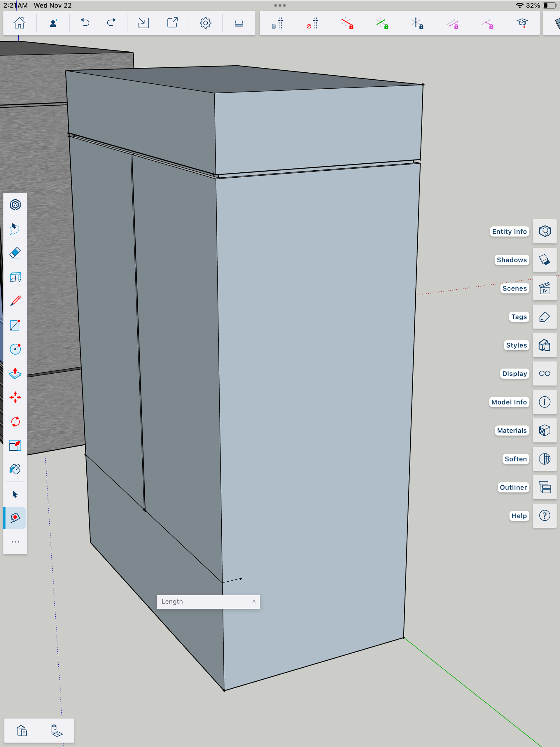Open the Entity Info panel
560x747 pixels.
[544, 231]
